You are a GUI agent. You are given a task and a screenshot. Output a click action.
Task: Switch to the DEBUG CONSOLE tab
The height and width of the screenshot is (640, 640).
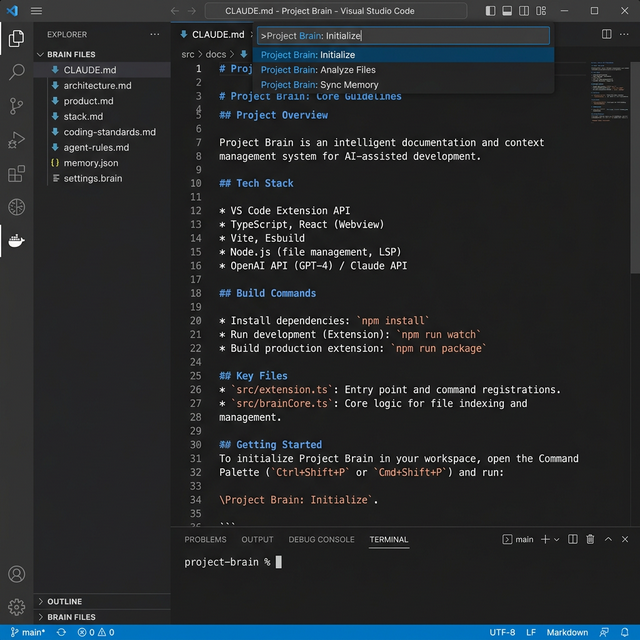click(x=321, y=540)
